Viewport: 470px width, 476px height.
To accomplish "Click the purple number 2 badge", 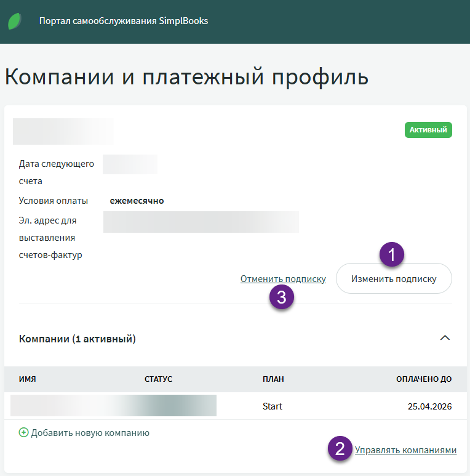I will [x=340, y=448].
